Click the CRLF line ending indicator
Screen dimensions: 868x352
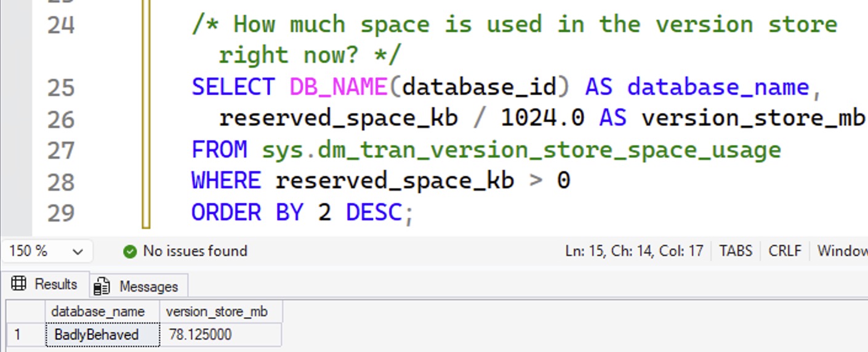pyautogui.click(x=785, y=251)
